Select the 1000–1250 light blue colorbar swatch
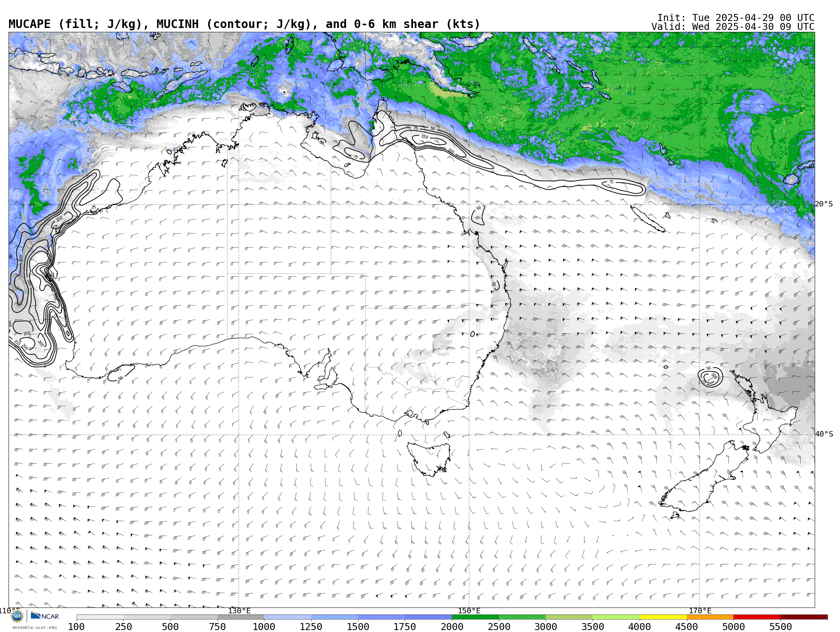The image size is (840, 632). click(287, 617)
